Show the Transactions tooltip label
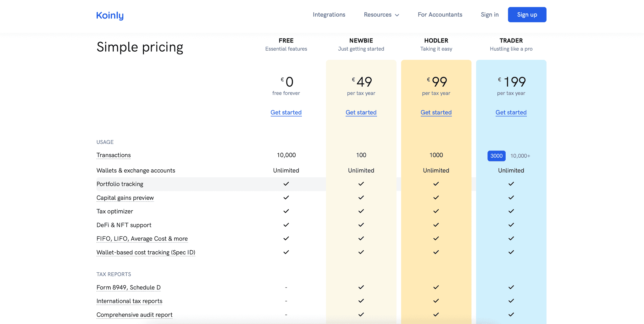 point(114,155)
